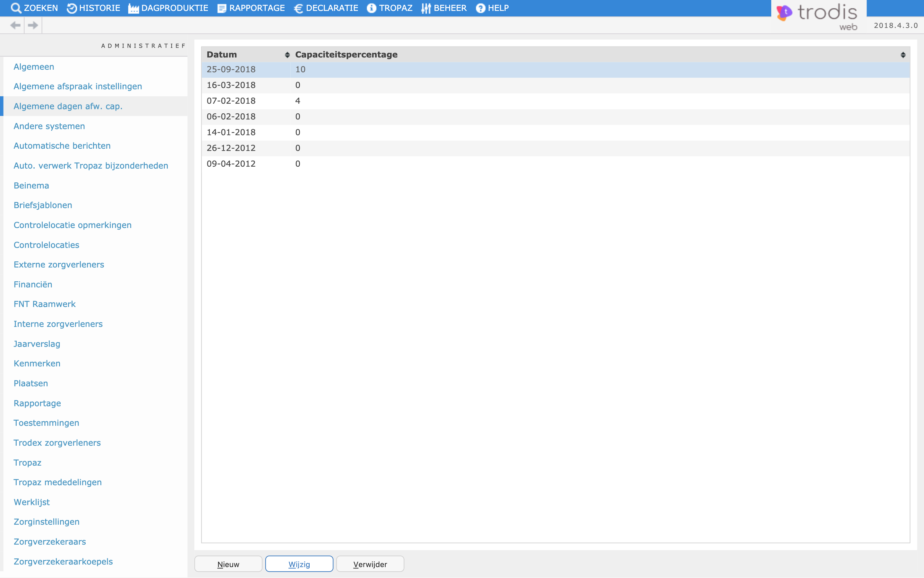Open Controlelocatie opmerkingen
This screenshot has width=924, height=578.
coord(73,225)
